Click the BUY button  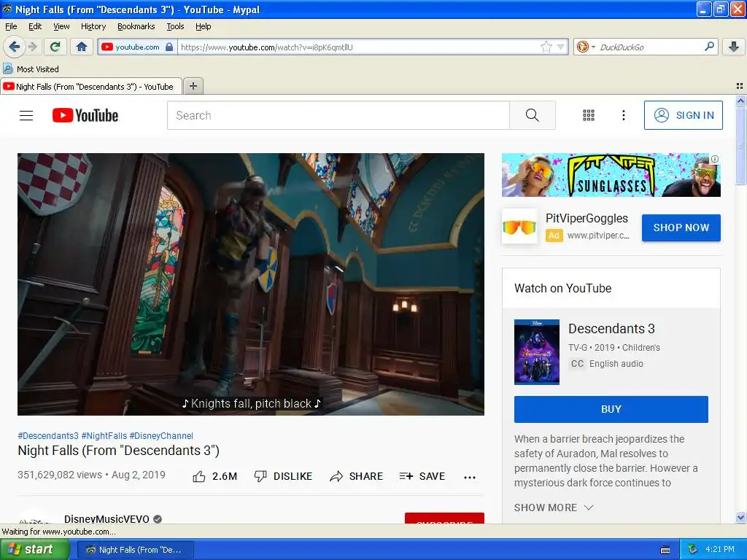(x=611, y=409)
